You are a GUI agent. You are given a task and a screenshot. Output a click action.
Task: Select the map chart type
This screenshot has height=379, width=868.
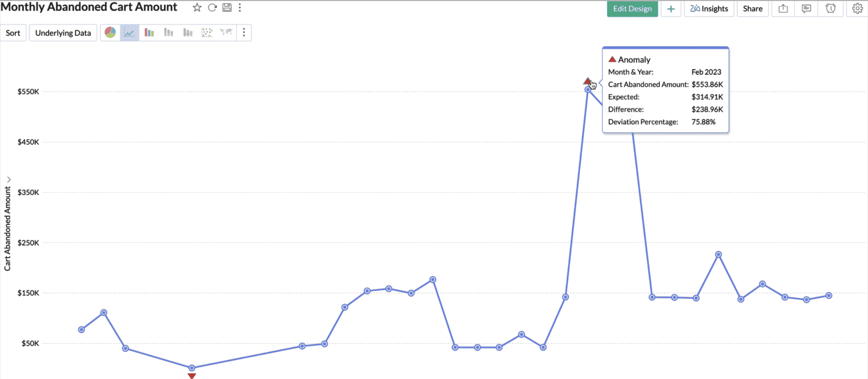(x=226, y=33)
